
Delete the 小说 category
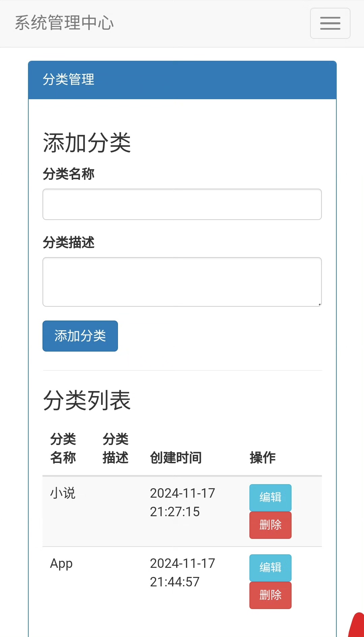coord(270,525)
